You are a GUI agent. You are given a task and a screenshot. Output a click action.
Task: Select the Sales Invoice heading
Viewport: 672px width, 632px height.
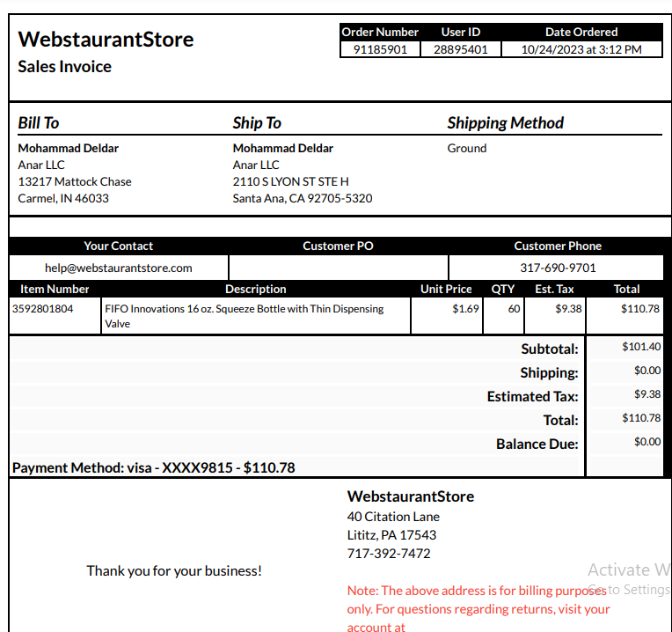coord(65,67)
